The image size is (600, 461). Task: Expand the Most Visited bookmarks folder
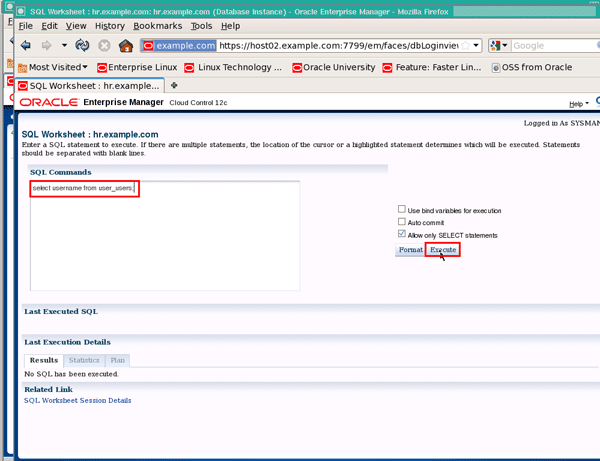53,67
